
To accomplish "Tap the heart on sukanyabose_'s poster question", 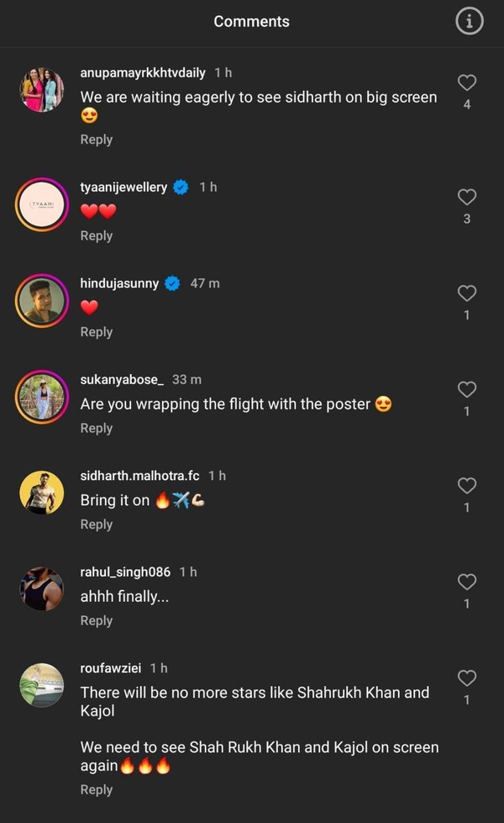I will pos(467,389).
